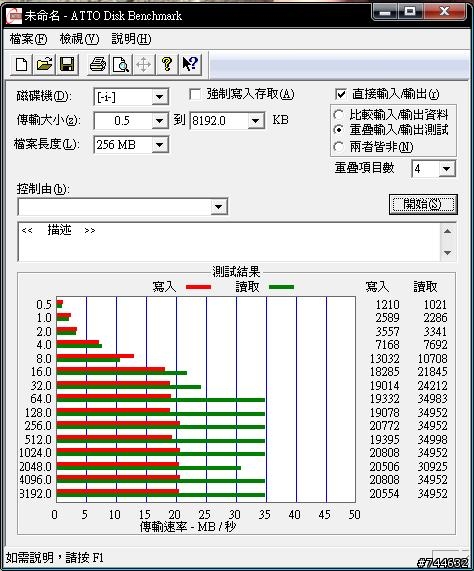Click inside the 描述 description text box

coord(229,242)
